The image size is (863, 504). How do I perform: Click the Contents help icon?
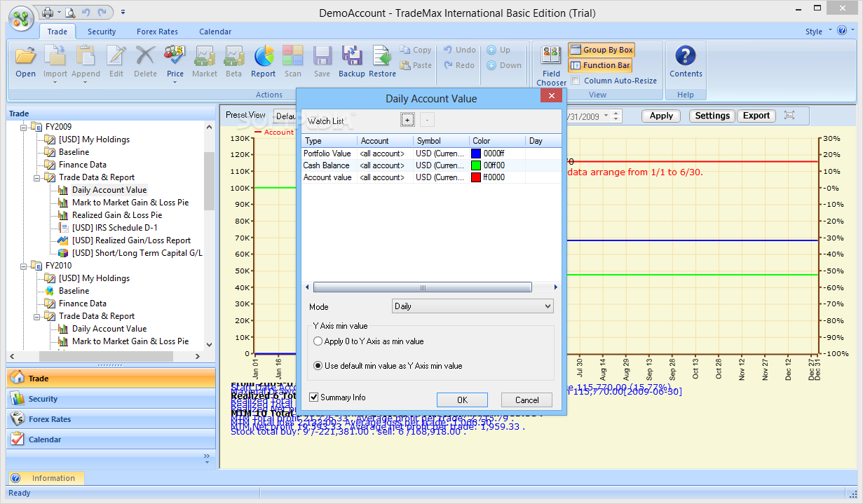tap(685, 61)
